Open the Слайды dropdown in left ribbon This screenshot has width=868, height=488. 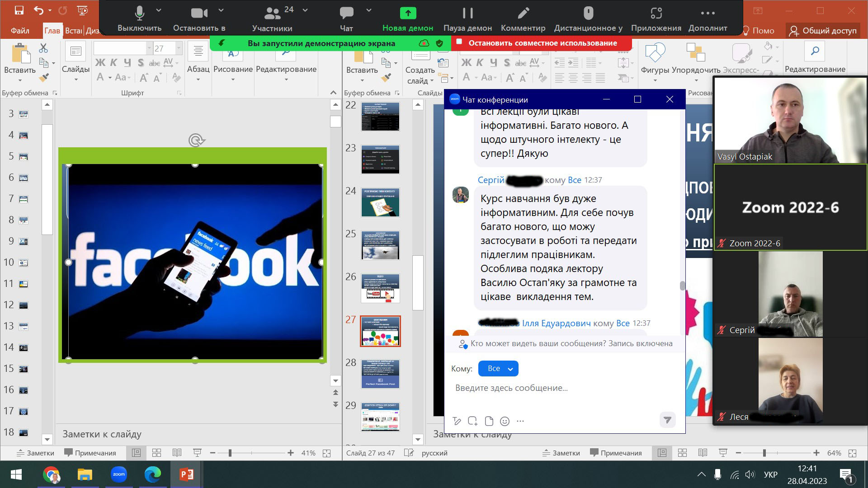75,62
